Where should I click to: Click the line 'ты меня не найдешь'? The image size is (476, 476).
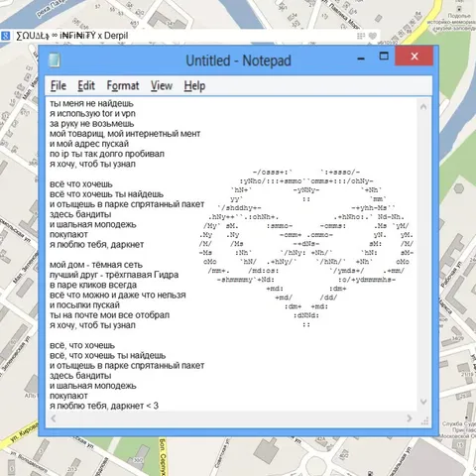(x=91, y=103)
